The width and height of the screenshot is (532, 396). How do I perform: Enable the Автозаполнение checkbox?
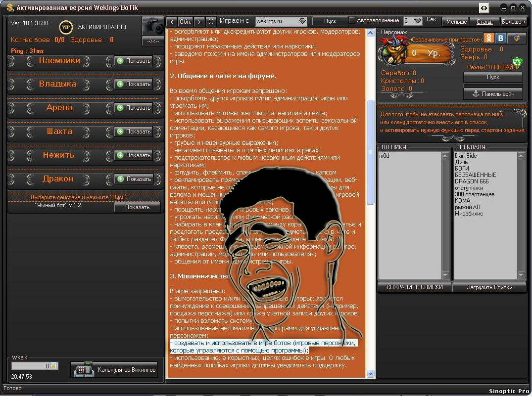pyautogui.click(x=352, y=20)
